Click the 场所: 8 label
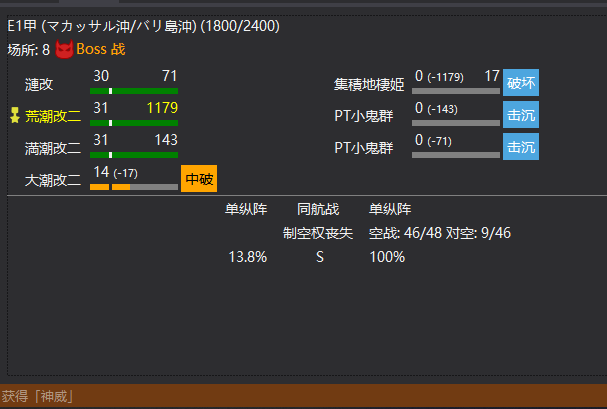This screenshot has height=409, width=607. [29, 50]
